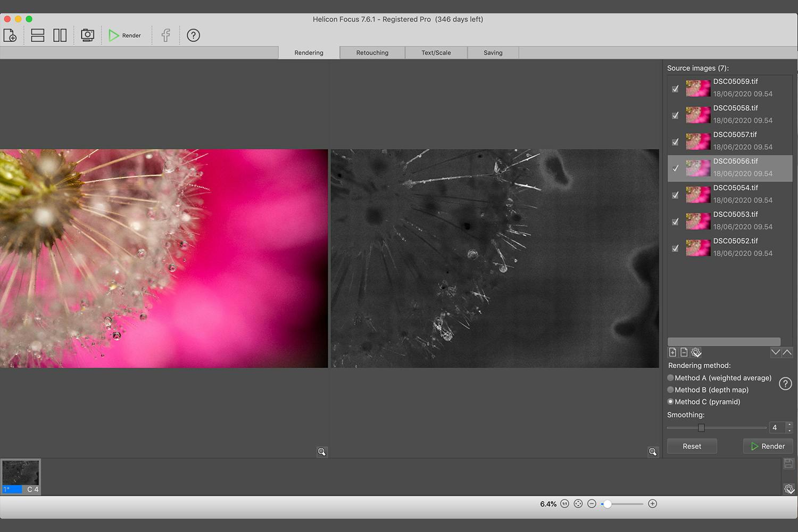
Task: Click the Render button in the side panel
Action: (x=768, y=446)
